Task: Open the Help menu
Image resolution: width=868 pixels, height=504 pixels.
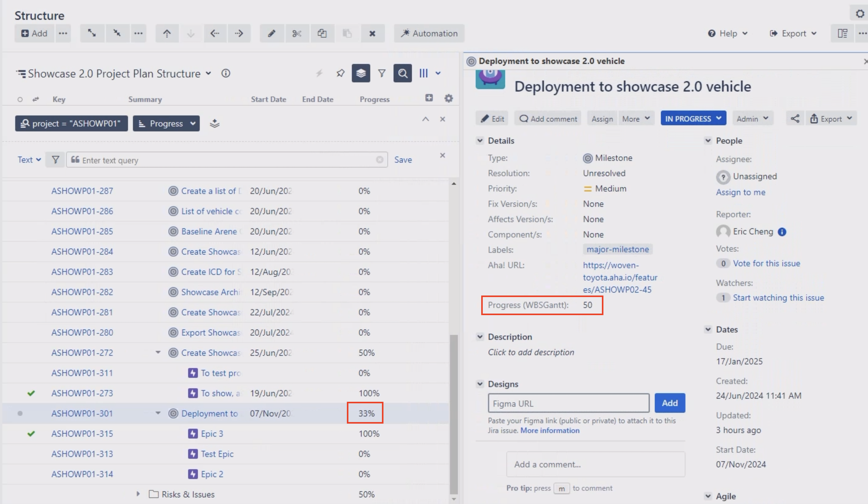Action: tap(728, 34)
